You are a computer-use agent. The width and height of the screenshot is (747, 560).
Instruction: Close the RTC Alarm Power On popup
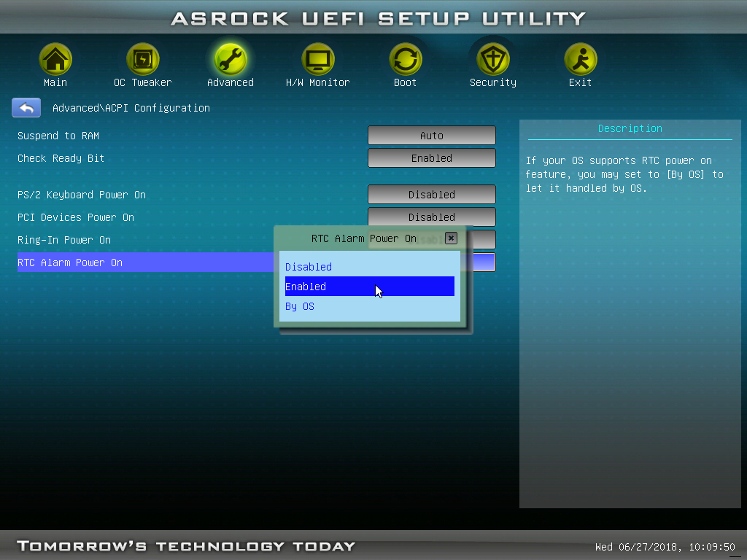[451, 238]
